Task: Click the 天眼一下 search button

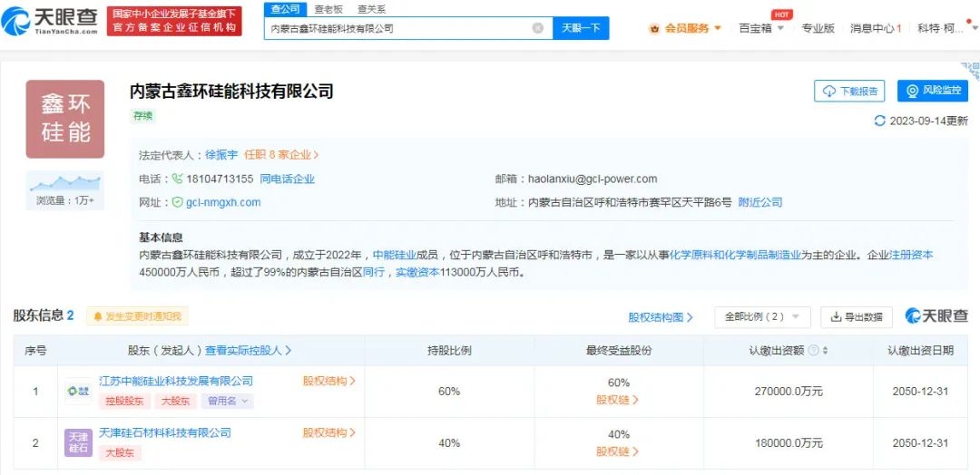Action: 581,28
